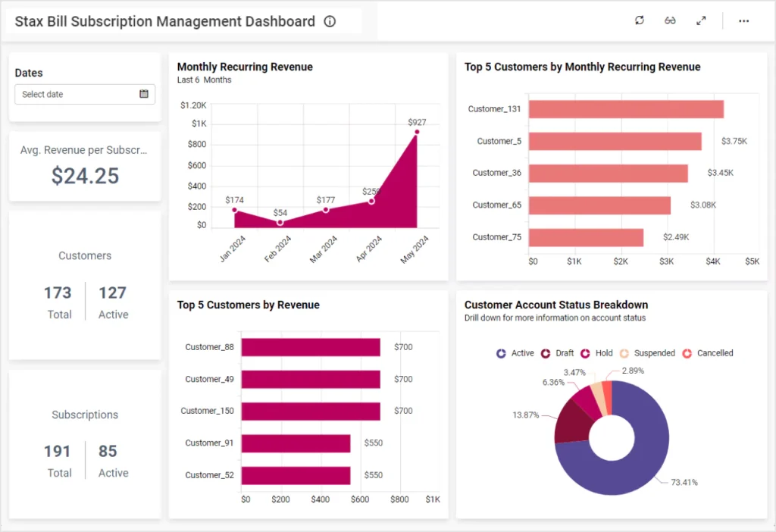Select the May 2024 data point

[x=417, y=132]
